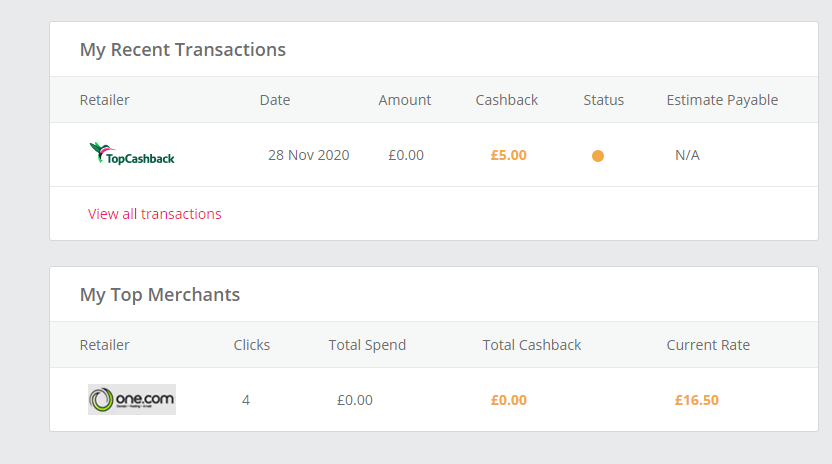Click the £5.00 cashback amount
832x464 pixels.
(509, 155)
